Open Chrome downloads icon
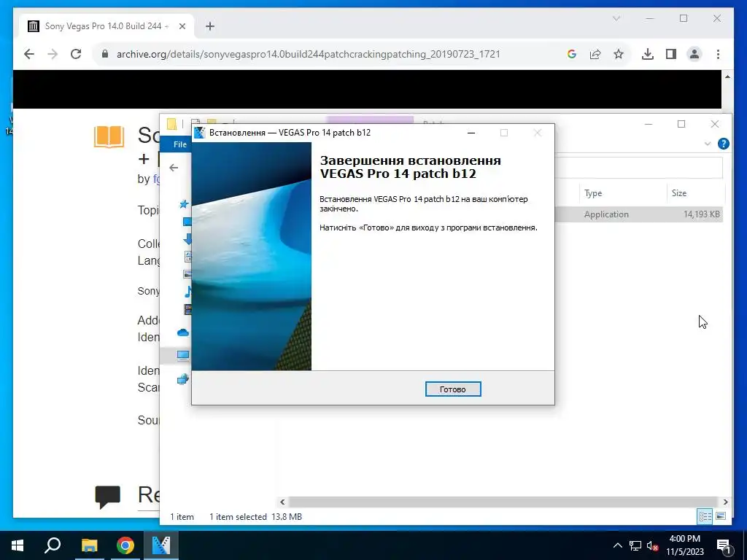This screenshot has width=747, height=560. coord(648,54)
